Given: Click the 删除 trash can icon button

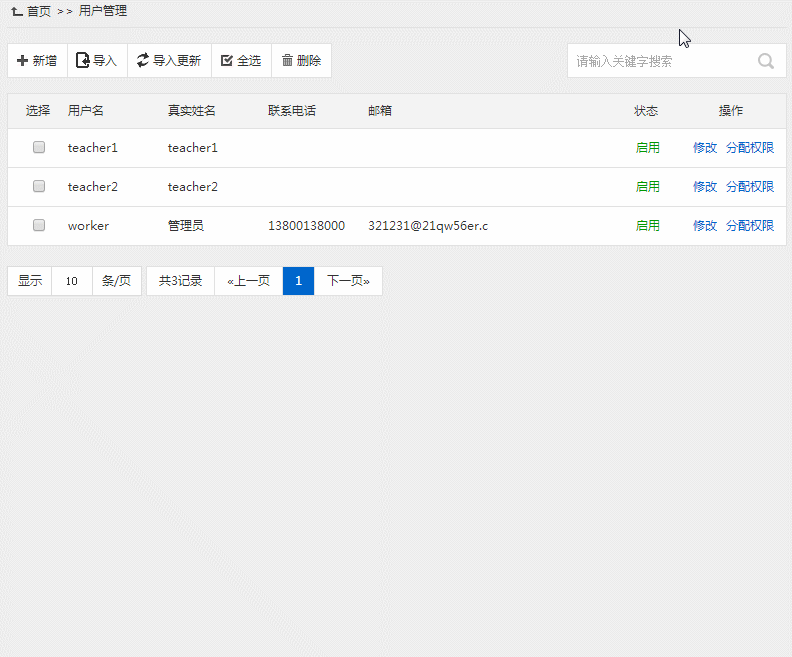Looking at the screenshot, I should 301,61.
